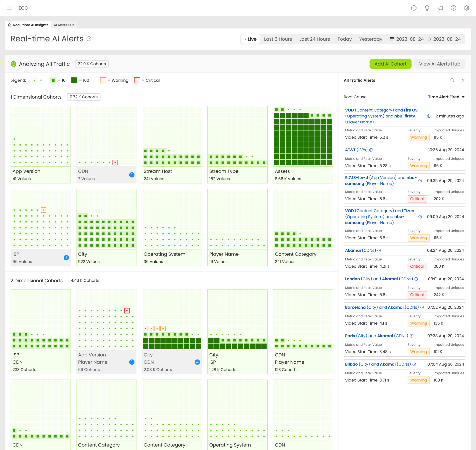Viewport: 476px width, 450px height.
Task: Switch to Last 6 Hours range
Action: click(x=278, y=39)
